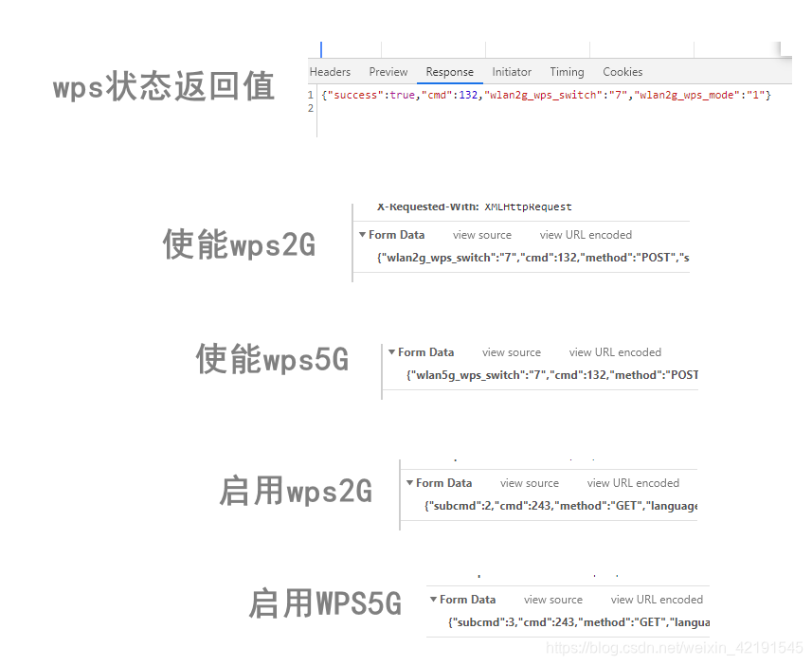Collapse Form Data under 启用WPS5G
812x665 pixels.
click(x=460, y=599)
